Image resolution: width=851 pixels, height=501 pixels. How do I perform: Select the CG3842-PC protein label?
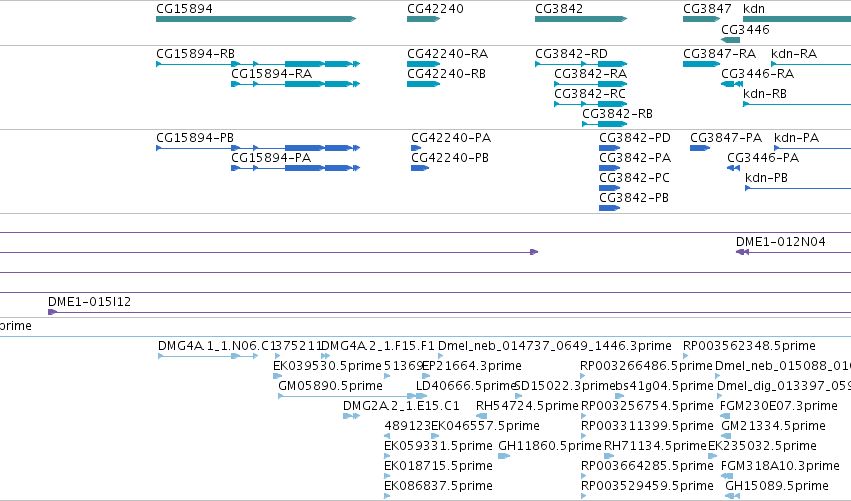634,178
